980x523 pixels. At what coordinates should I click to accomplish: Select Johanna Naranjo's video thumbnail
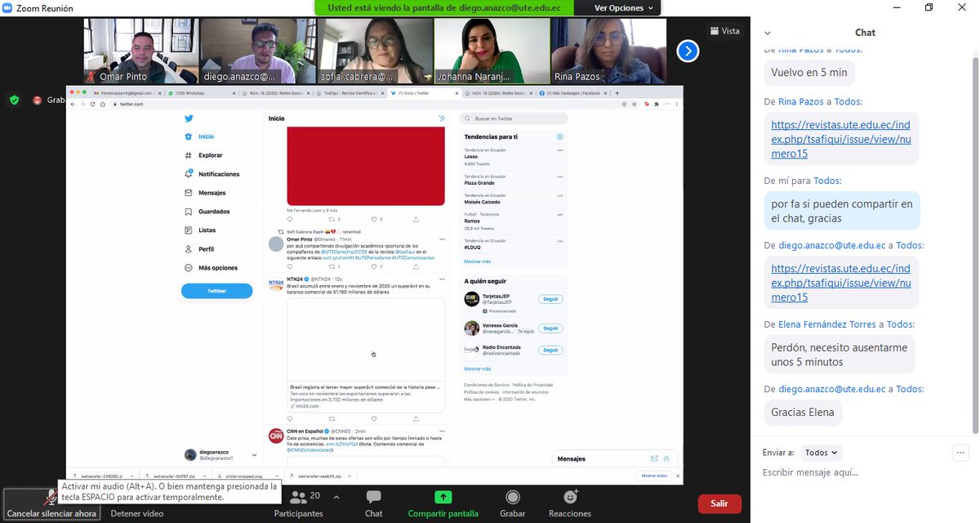coord(492,51)
